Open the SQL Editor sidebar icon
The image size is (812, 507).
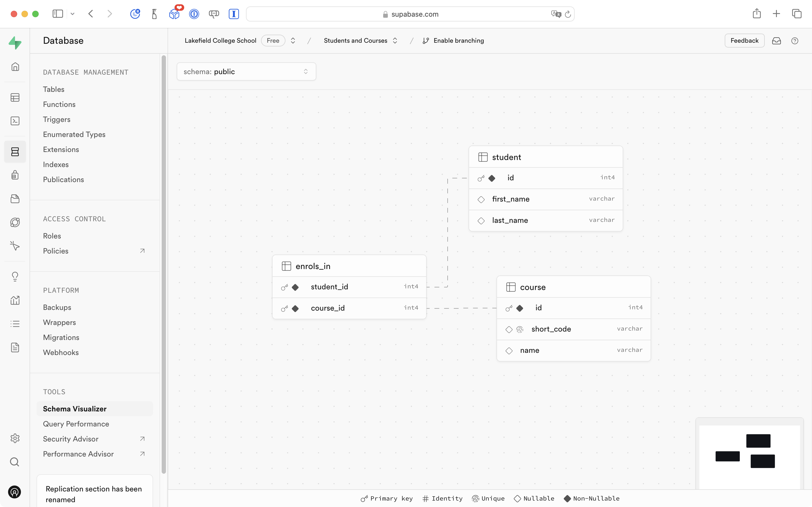tap(15, 121)
